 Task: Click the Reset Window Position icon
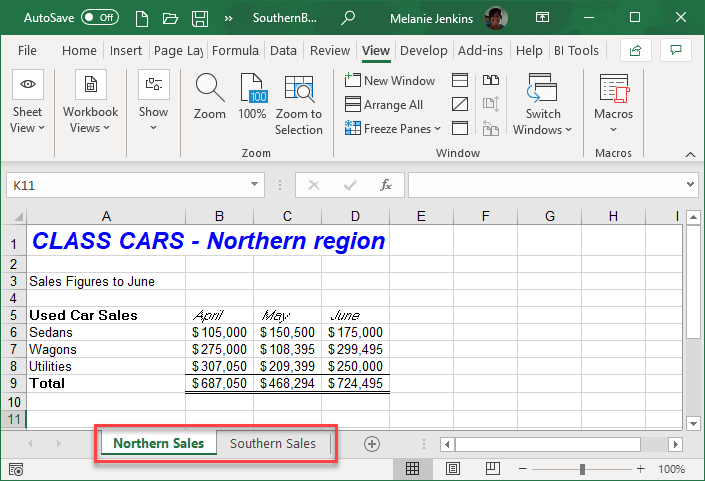[491, 129]
